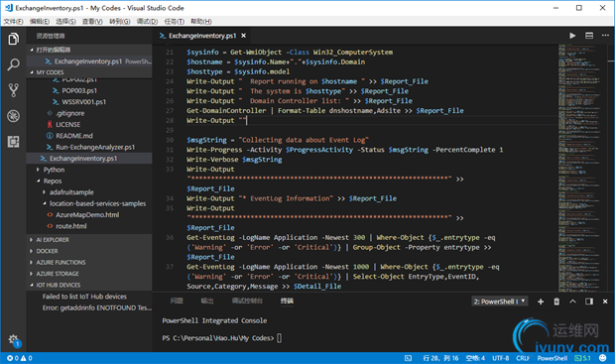Collapse the IOT HUB DEVICES section

coord(89,286)
